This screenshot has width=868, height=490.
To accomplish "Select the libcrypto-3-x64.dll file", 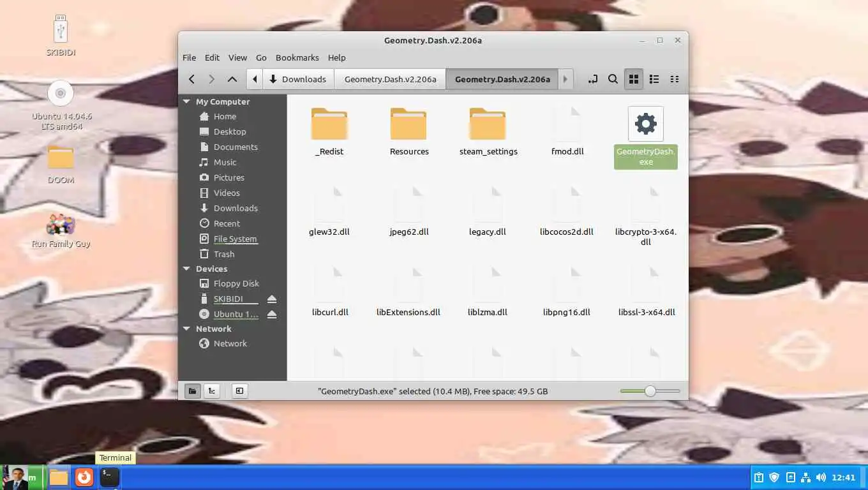I will pyautogui.click(x=646, y=217).
